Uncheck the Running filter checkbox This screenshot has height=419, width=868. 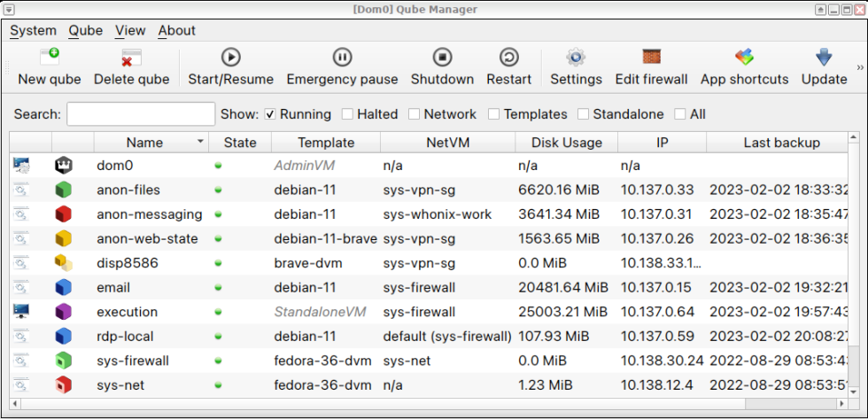pos(271,114)
